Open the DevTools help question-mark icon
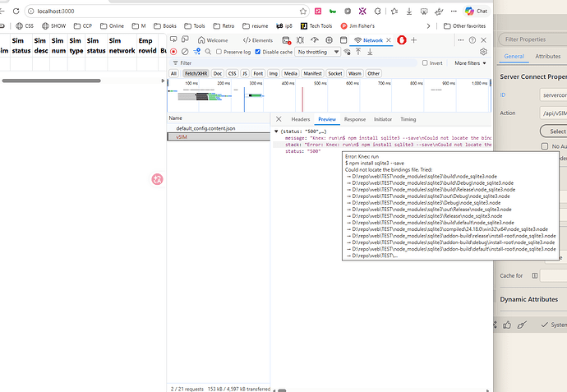Viewport: 567px width, 392px height. click(x=472, y=40)
